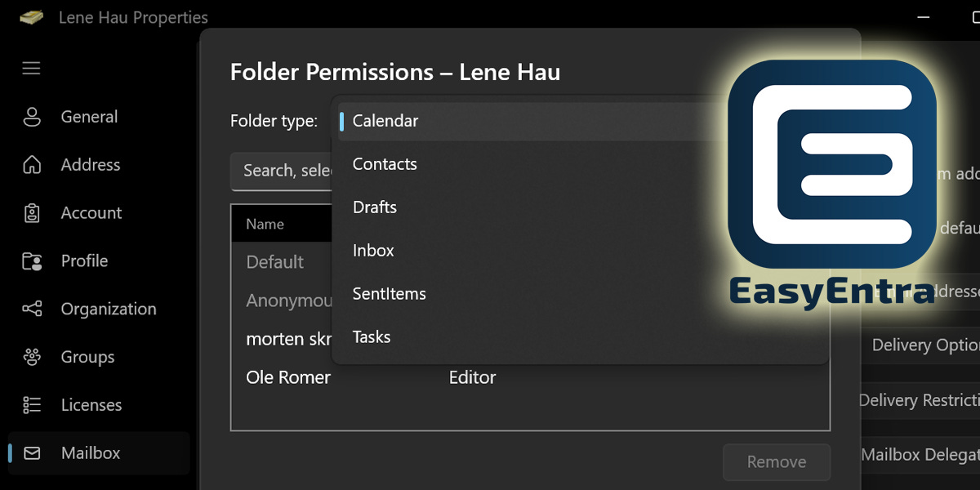The image size is (980, 490).
Task: Select the General person icon
Action: (32, 117)
